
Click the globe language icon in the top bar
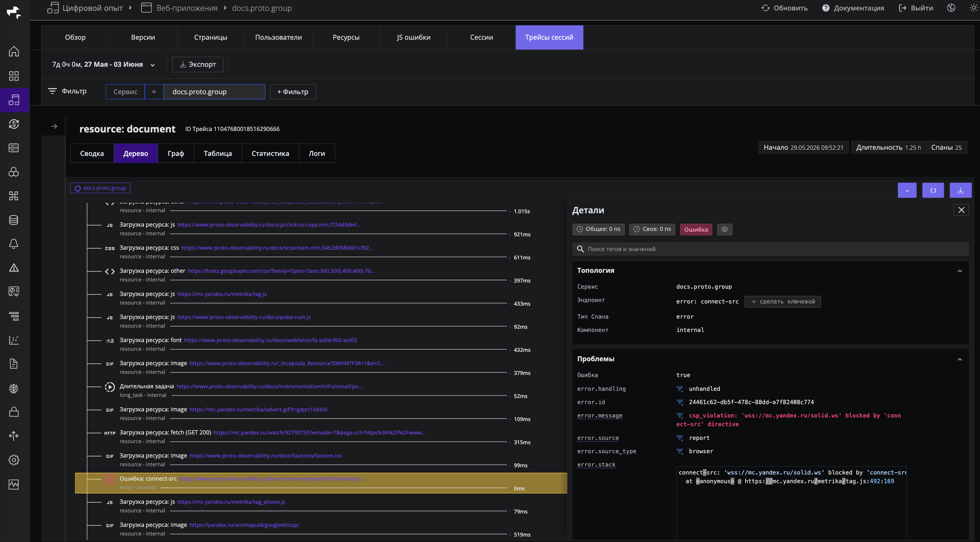coord(951,8)
